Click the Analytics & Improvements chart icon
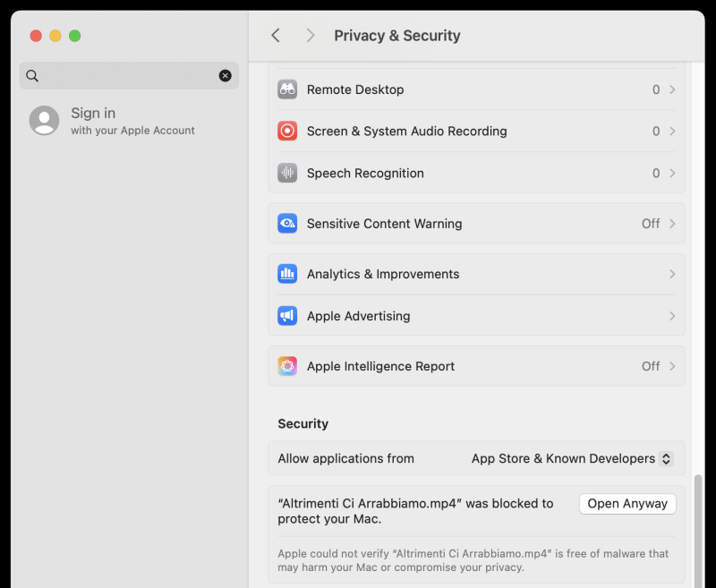The image size is (716, 588). point(287,275)
